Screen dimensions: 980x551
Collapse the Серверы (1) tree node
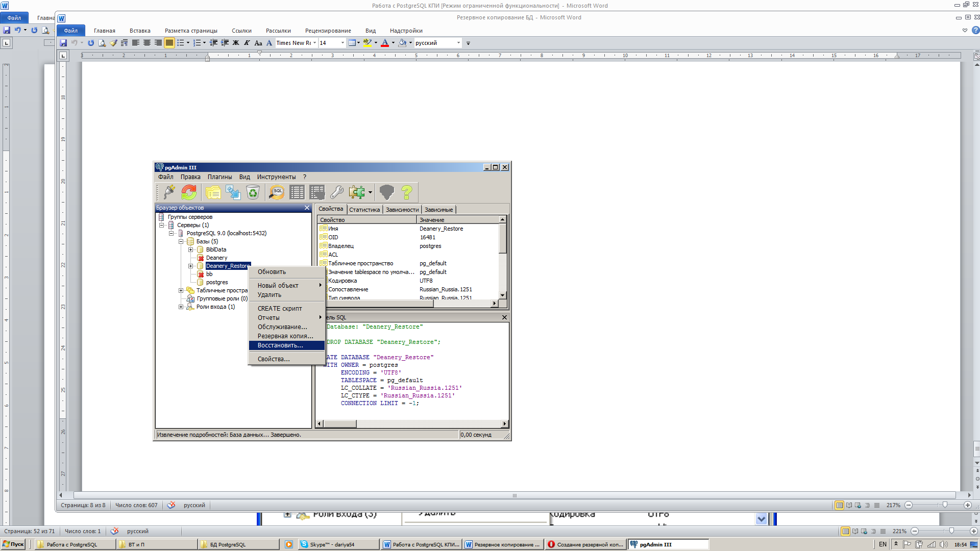click(x=161, y=225)
